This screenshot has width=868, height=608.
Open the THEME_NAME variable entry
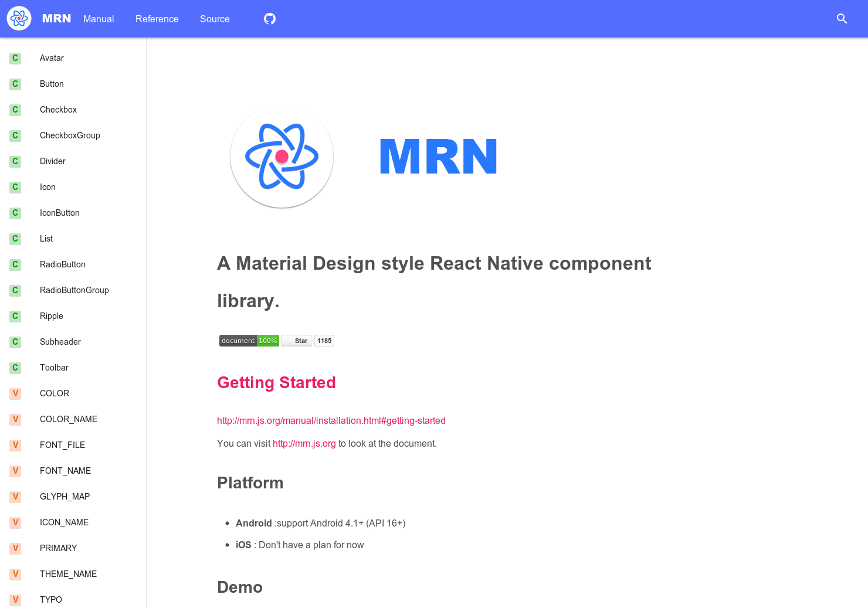[68, 574]
